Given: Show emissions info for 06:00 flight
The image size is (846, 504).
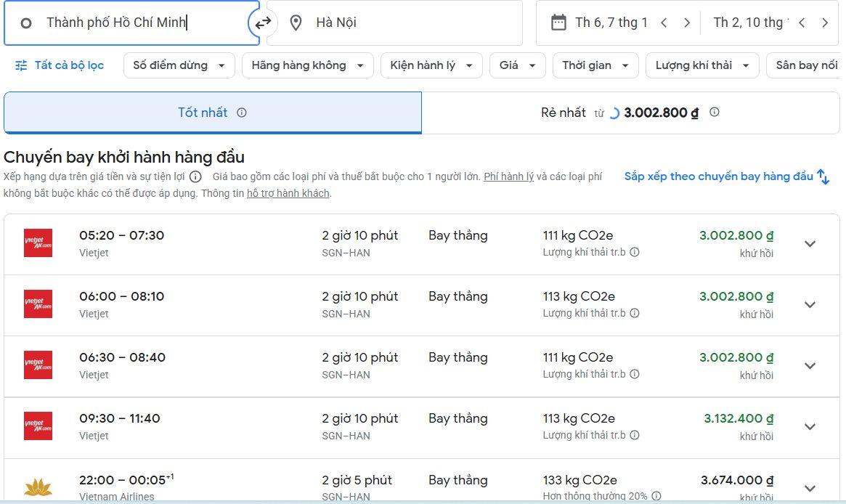Looking at the screenshot, I should (635, 313).
